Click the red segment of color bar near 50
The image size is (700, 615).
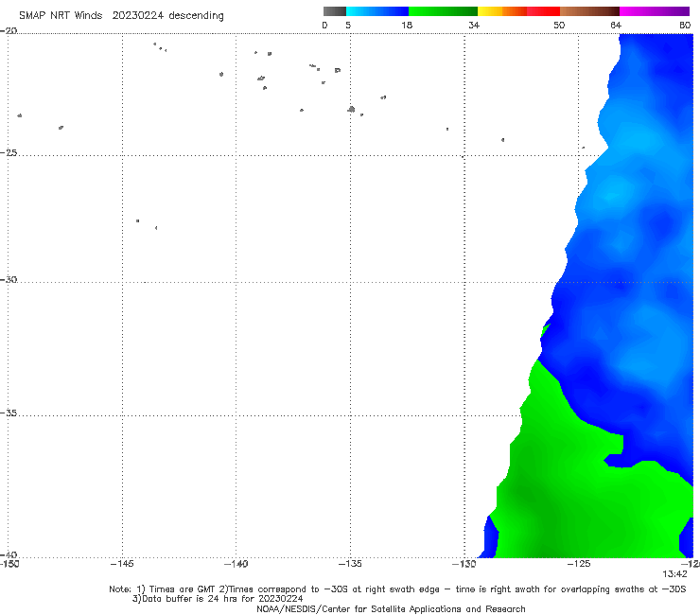pos(543,11)
